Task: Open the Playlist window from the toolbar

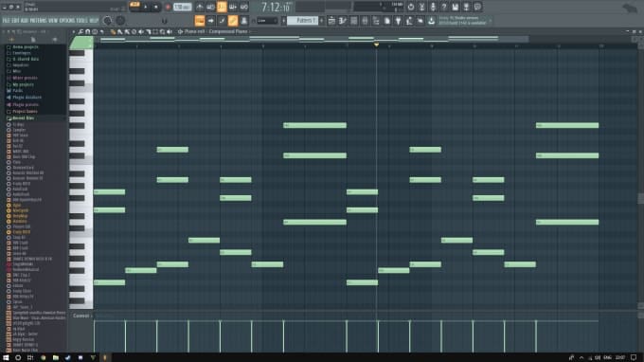Action: (x=331, y=21)
